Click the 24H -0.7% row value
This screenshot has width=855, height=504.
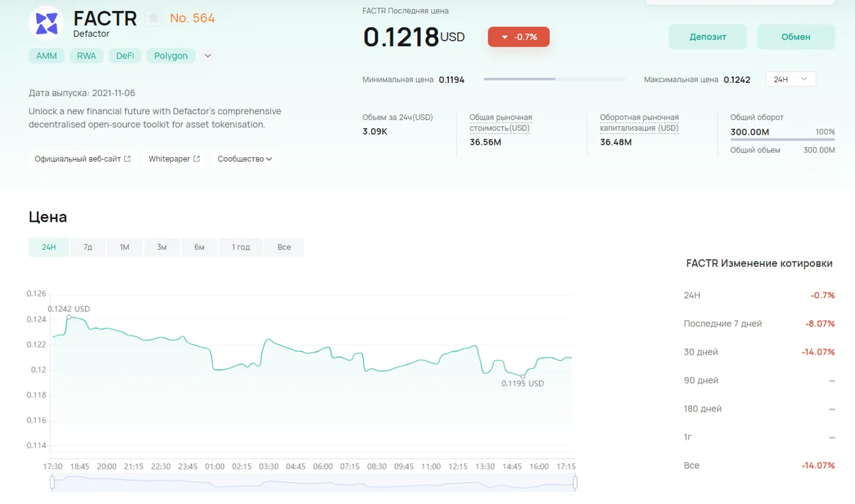coord(822,296)
